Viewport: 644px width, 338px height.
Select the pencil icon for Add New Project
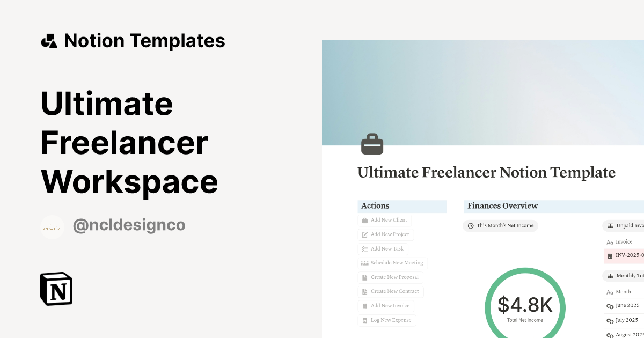[364, 234]
